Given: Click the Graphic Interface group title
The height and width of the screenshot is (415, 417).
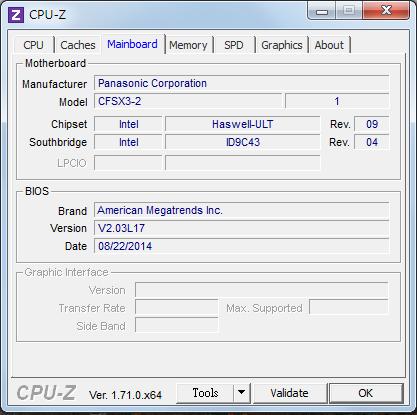Looking at the screenshot, I should (66, 272).
